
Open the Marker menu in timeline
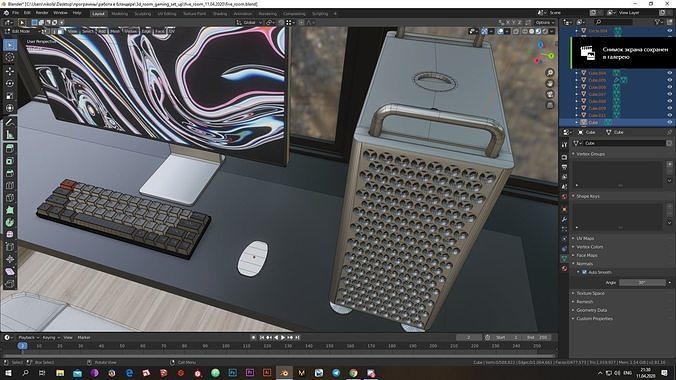pyautogui.click(x=84, y=338)
